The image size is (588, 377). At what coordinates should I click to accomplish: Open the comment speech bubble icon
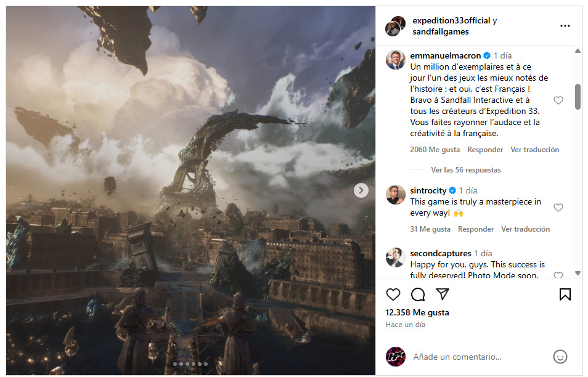coord(418,294)
